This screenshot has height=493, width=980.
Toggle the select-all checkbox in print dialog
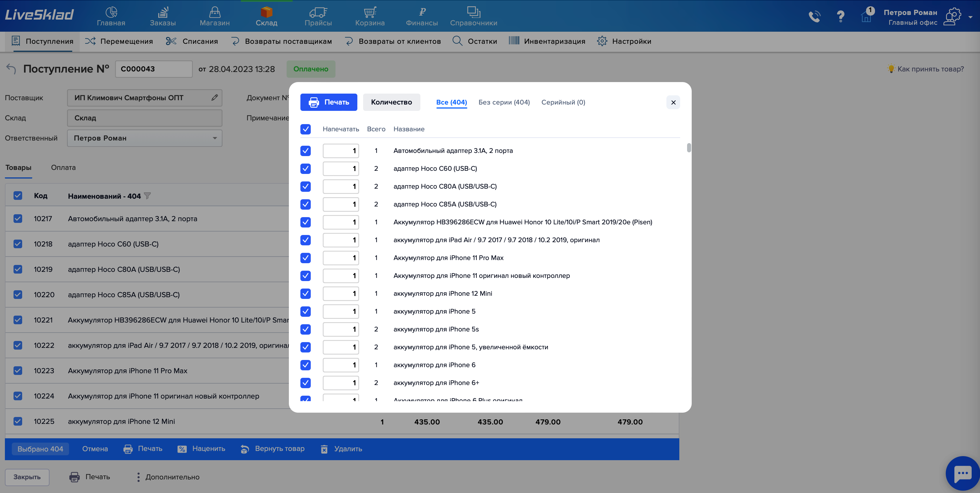306,129
